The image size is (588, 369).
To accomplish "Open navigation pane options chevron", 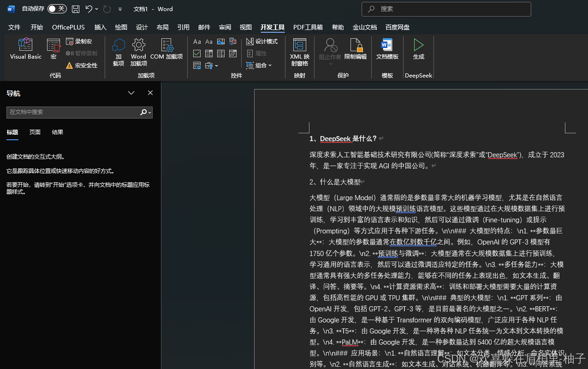I will tap(131, 93).
